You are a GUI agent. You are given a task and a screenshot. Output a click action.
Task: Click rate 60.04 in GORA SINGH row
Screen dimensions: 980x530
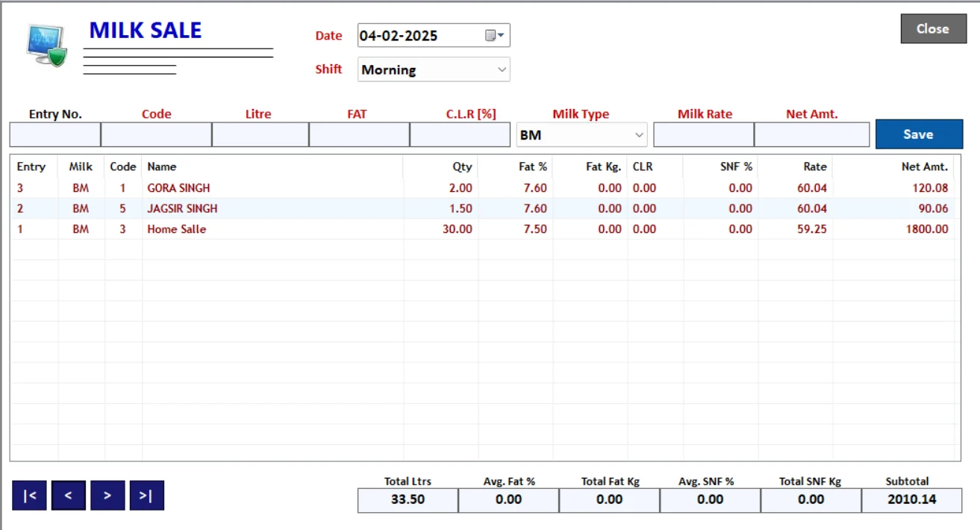(x=812, y=187)
